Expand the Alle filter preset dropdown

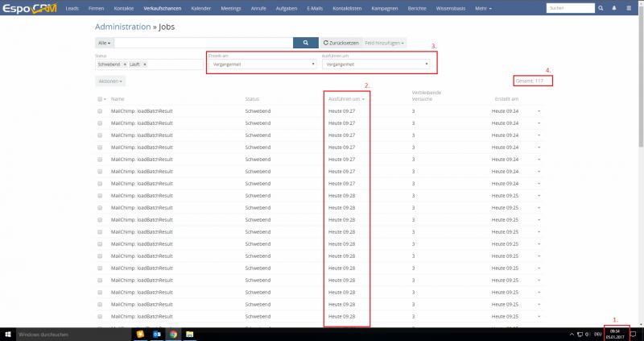[104, 42]
